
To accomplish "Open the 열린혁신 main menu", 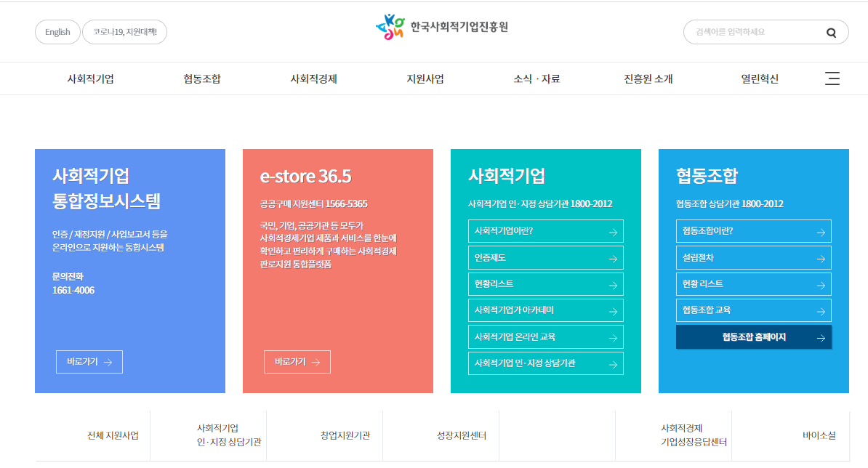I will pos(760,78).
